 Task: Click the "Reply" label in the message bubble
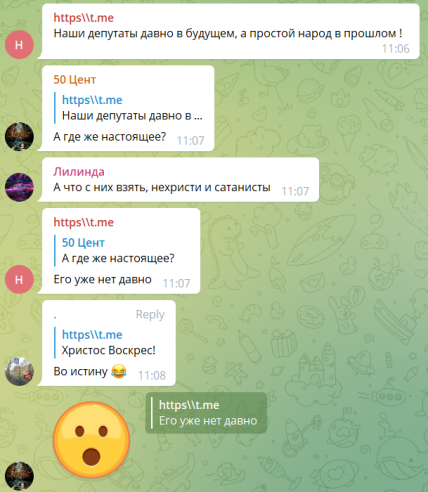tap(150, 314)
